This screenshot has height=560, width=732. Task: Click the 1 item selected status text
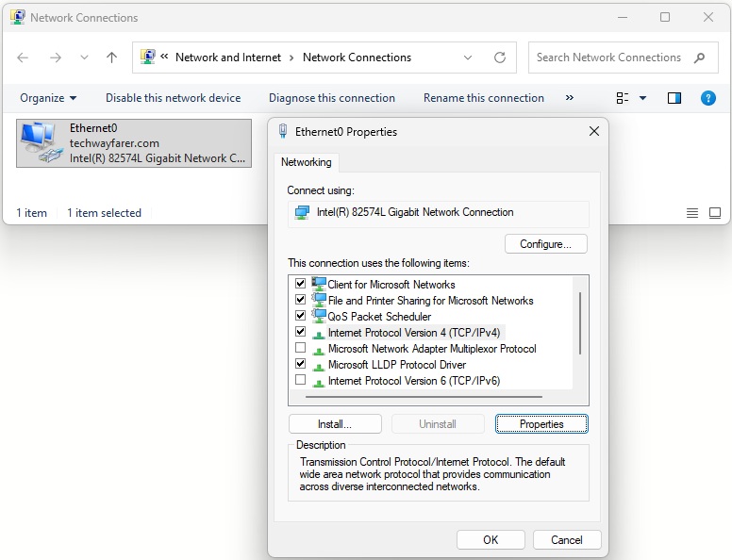click(x=104, y=213)
